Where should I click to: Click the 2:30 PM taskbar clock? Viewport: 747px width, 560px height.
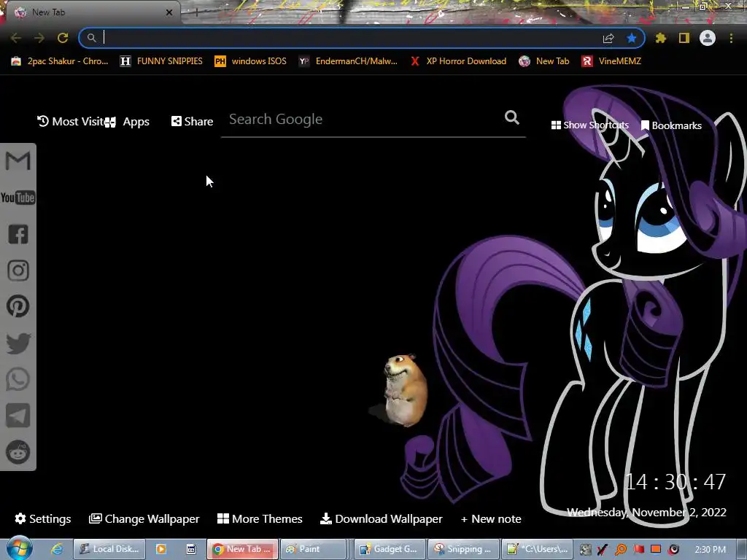(x=710, y=550)
